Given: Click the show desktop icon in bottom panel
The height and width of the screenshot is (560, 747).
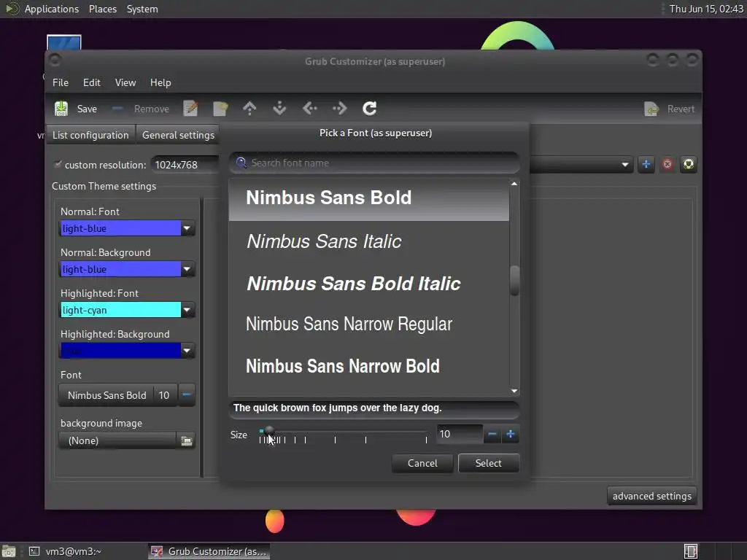Looking at the screenshot, I should pos(9,551).
